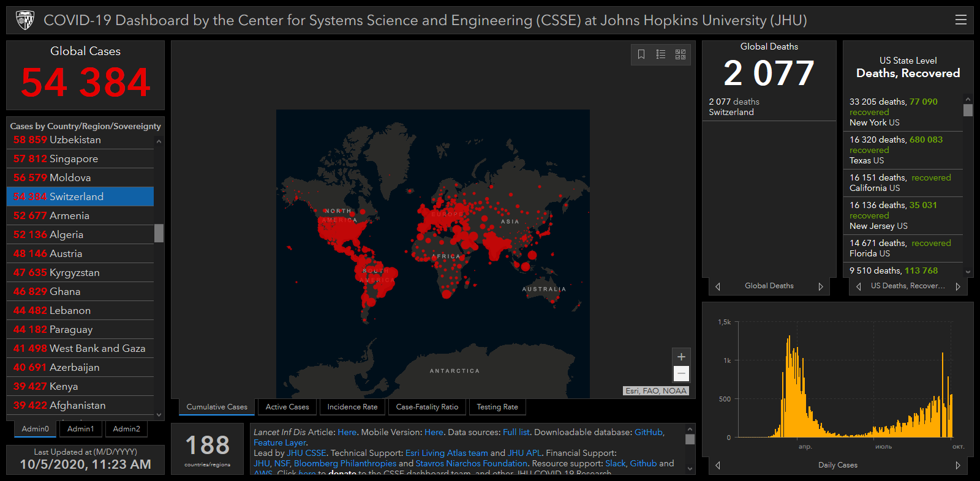Select the Admin1 tab
The height and width of the screenshot is (481, 980).
click(81, 429)
